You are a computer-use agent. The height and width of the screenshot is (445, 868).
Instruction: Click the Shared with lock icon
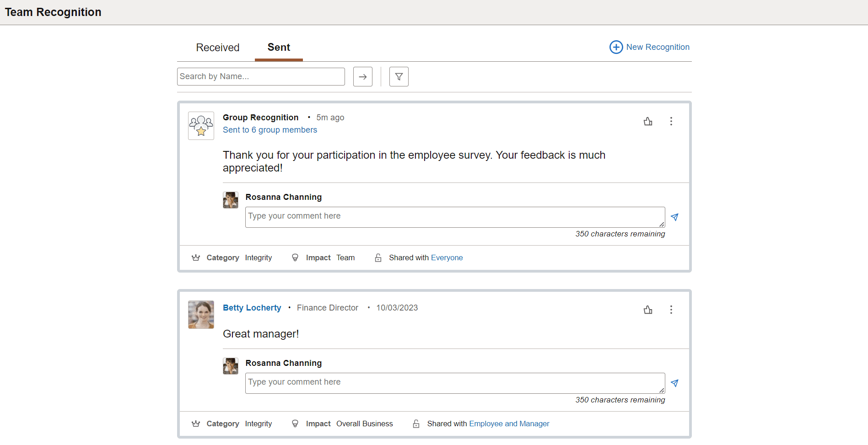coord(378,257)
